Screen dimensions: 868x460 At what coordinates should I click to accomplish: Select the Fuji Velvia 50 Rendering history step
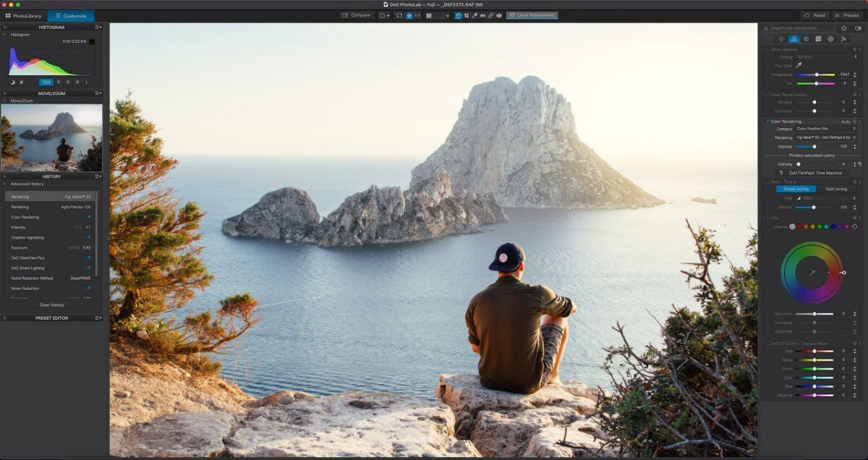(x=51, y=197)
